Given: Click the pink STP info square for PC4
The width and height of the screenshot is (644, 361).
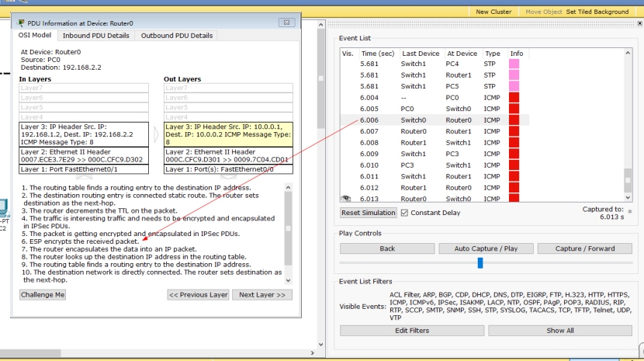Looking at the screenshot, I should point(514,64).
